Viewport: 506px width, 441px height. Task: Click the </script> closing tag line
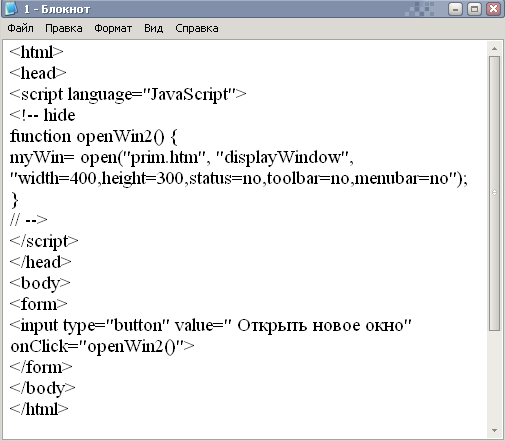click(44, 241)
